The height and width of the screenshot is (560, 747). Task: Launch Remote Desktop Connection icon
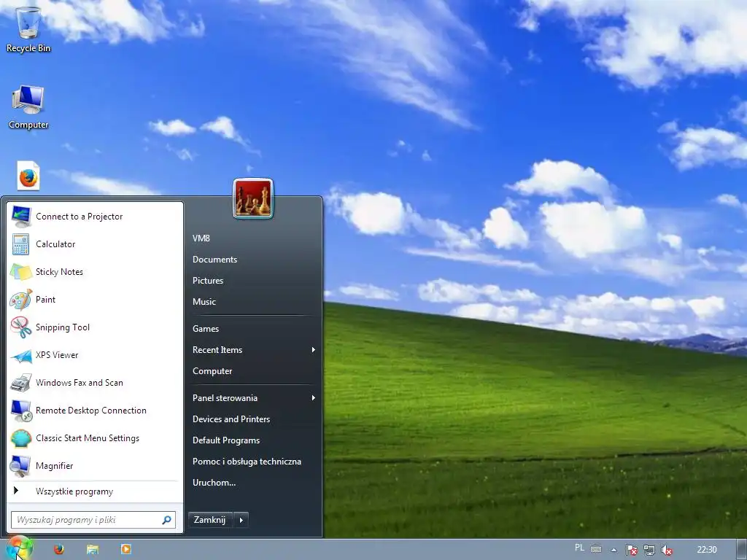pyautogui.click(x=21, y=411)
